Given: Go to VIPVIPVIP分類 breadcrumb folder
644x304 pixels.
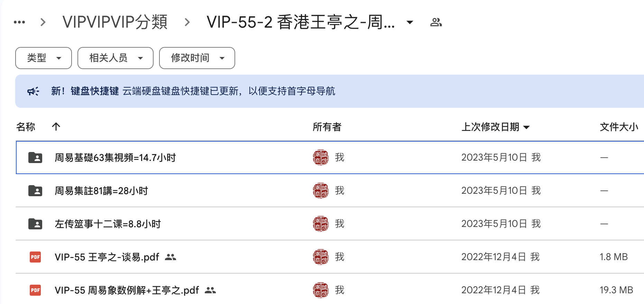Looking at the screenshot, I should click(x=115, y=22).
